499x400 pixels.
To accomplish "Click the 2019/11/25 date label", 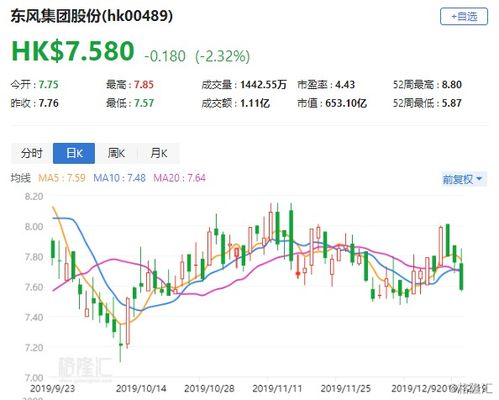I will coord(346,389).
